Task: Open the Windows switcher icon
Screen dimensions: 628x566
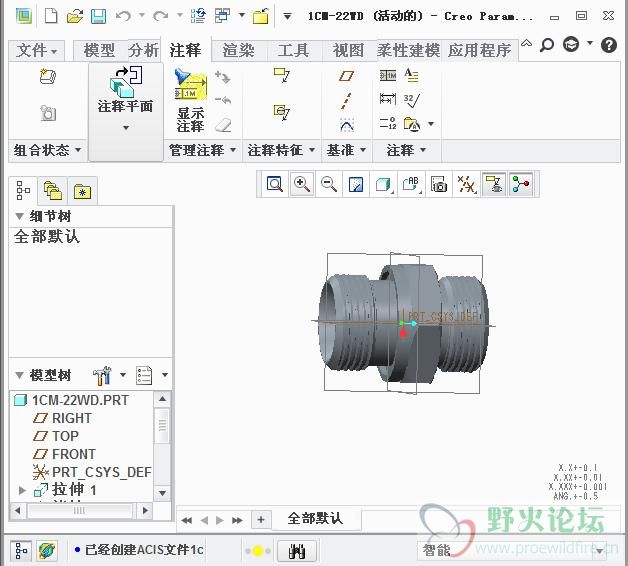Action: [x=223, y=16]
